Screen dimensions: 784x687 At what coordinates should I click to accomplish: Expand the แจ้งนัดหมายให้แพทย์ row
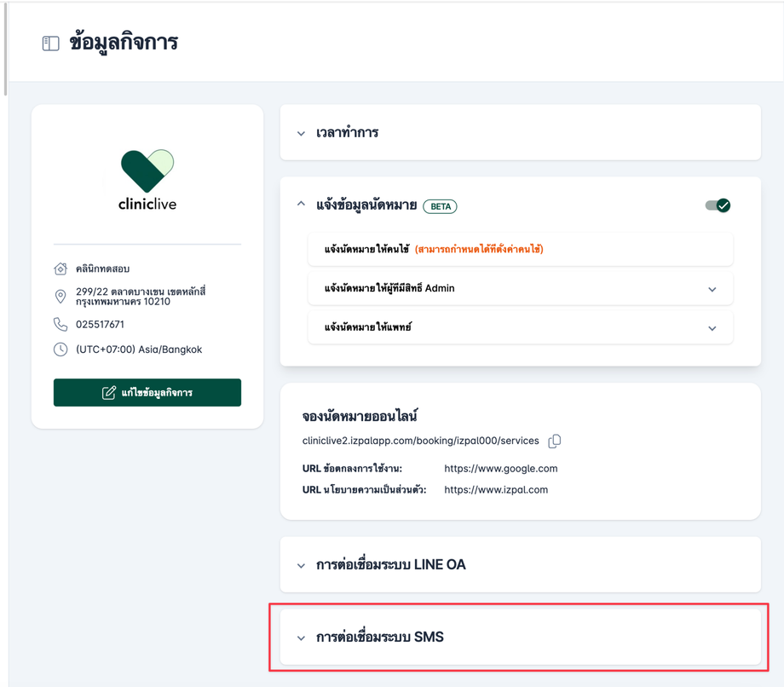tap(712, 328)
